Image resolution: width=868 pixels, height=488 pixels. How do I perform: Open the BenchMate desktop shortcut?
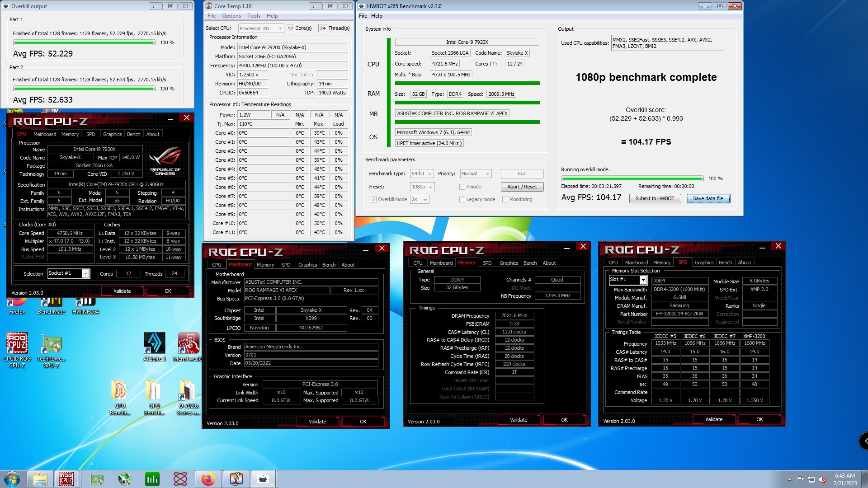(x=51, y=306)
